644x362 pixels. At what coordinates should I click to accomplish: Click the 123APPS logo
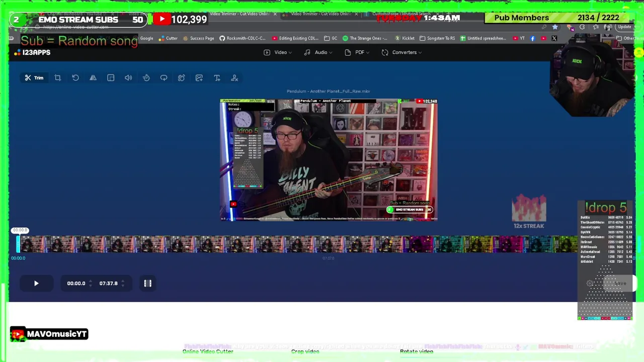pyautogui.click(x=33, y=52)
